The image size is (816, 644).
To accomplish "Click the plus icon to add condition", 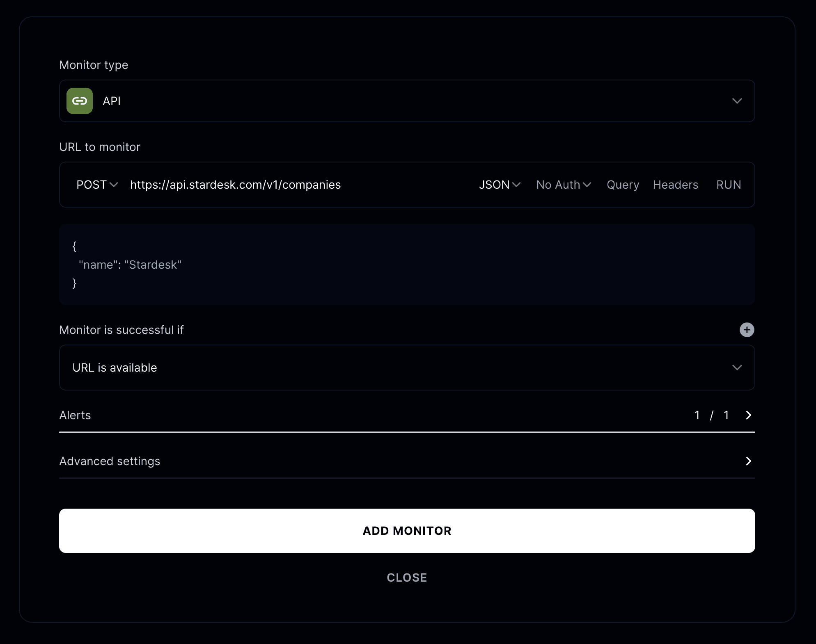I will click(x=747, y=330).
